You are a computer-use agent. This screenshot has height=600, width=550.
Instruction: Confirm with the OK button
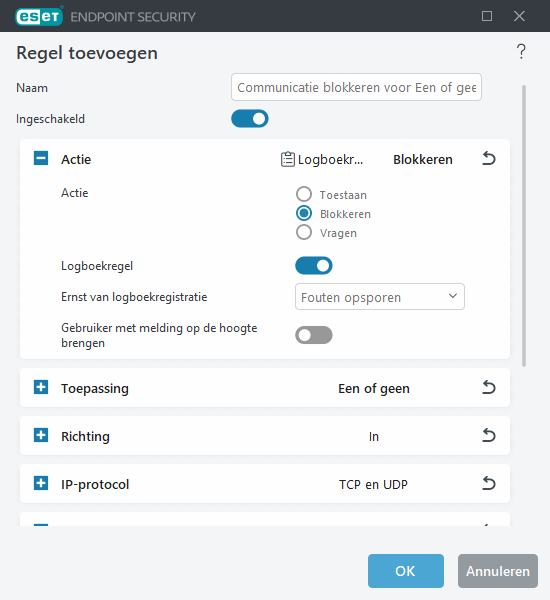point(406,571)
